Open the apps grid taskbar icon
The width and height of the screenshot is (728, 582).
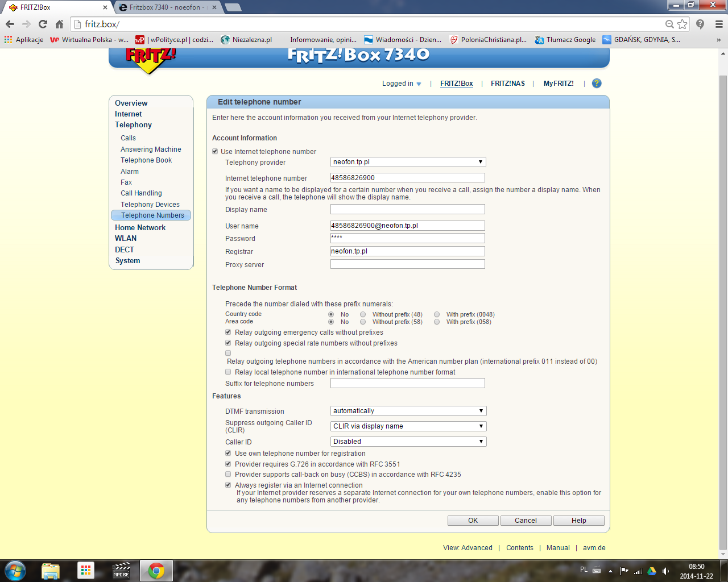[85, 571]
